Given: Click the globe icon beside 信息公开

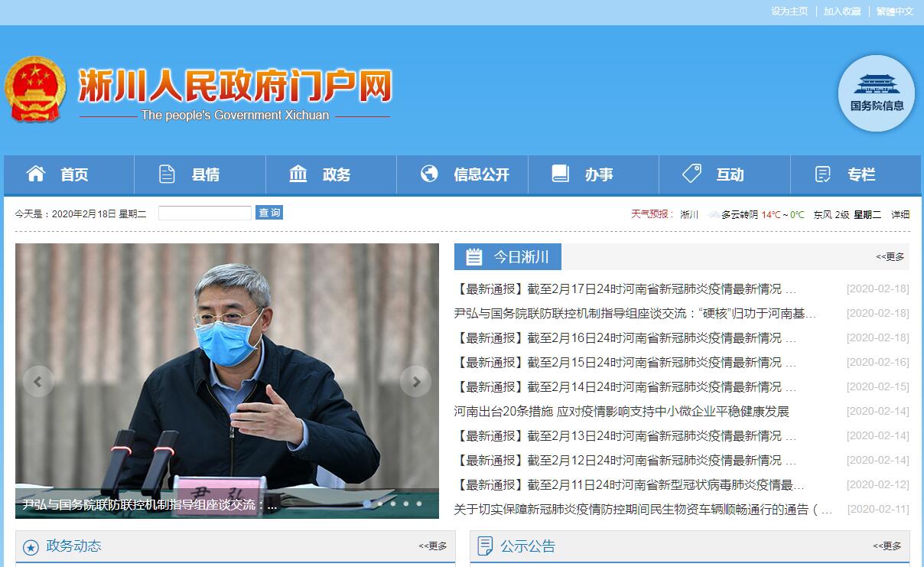Looking at the screenshot, I should click(x=429, y=174).
